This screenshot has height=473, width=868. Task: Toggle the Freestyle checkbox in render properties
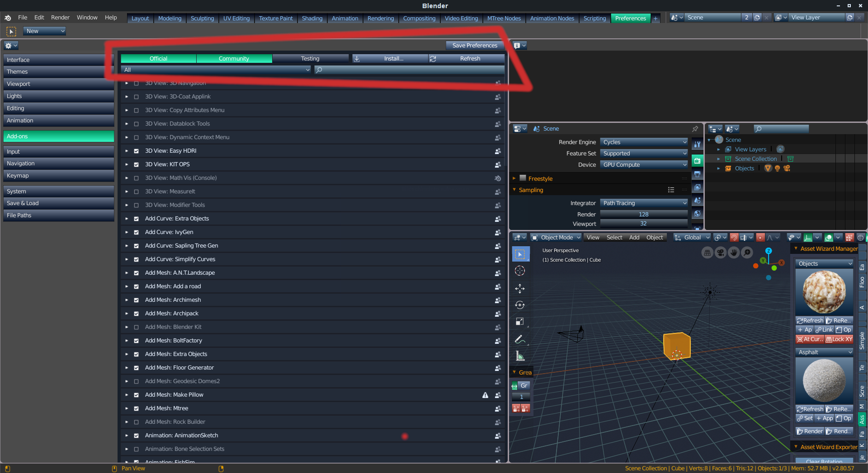pos(523,178)
